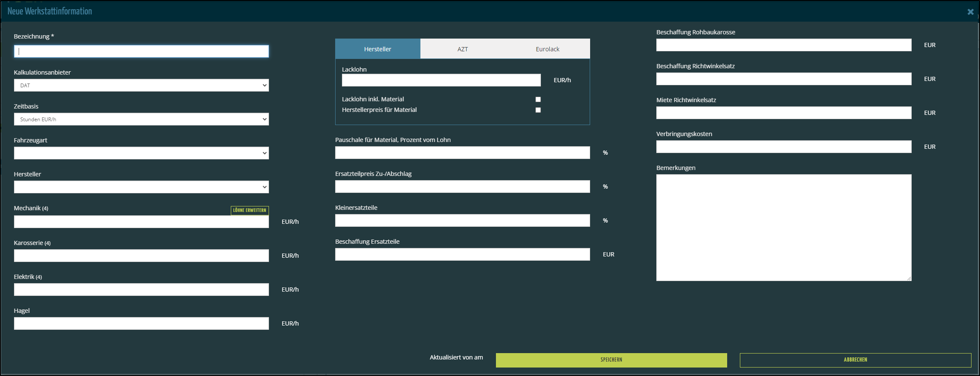The width and height of the screenshot is (980, 376).
Task: Select the Hersteller tab
Action: pyautogui.click(x=378, y=49)
